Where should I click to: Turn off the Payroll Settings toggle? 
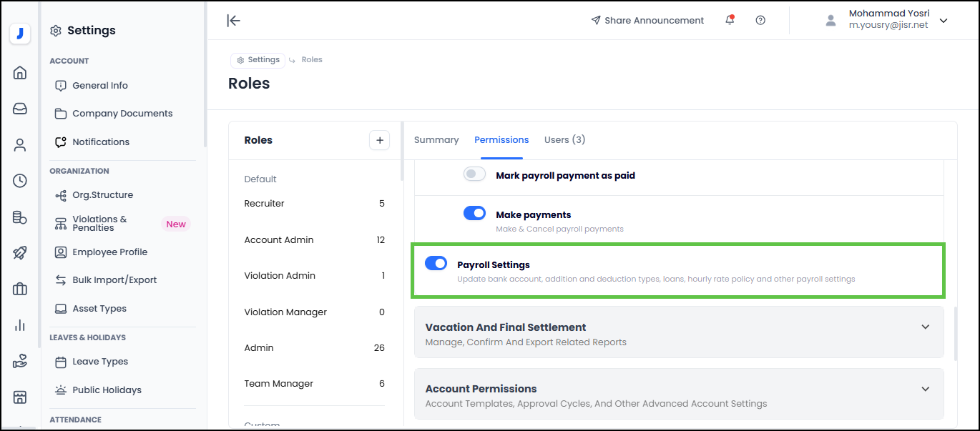436,264
